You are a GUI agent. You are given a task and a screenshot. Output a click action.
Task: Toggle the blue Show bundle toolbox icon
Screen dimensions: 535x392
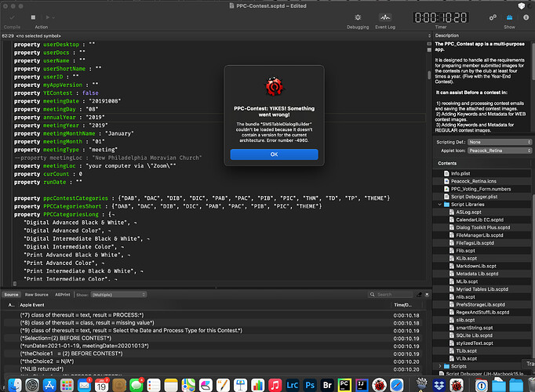point(509,17)
